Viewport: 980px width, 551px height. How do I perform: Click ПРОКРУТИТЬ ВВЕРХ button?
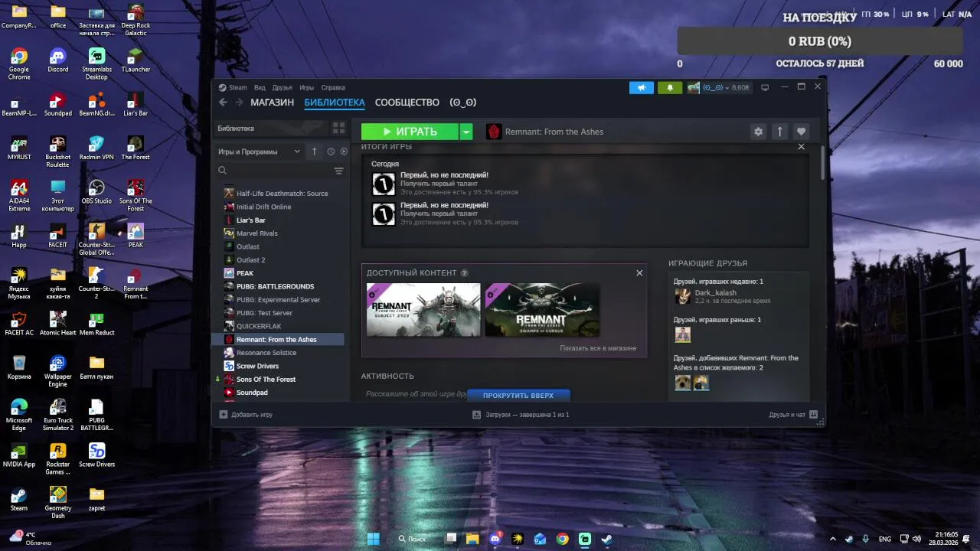[518, 396]
